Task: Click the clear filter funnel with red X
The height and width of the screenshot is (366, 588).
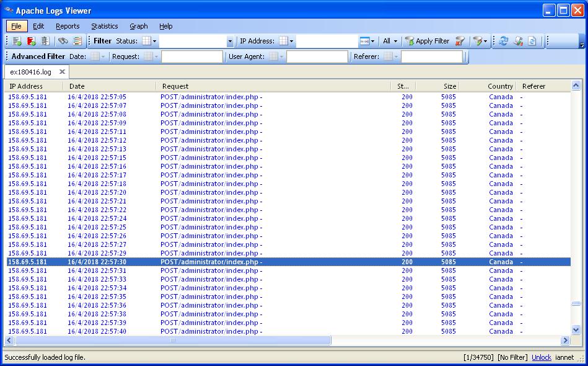Action: tap(460, 41)
